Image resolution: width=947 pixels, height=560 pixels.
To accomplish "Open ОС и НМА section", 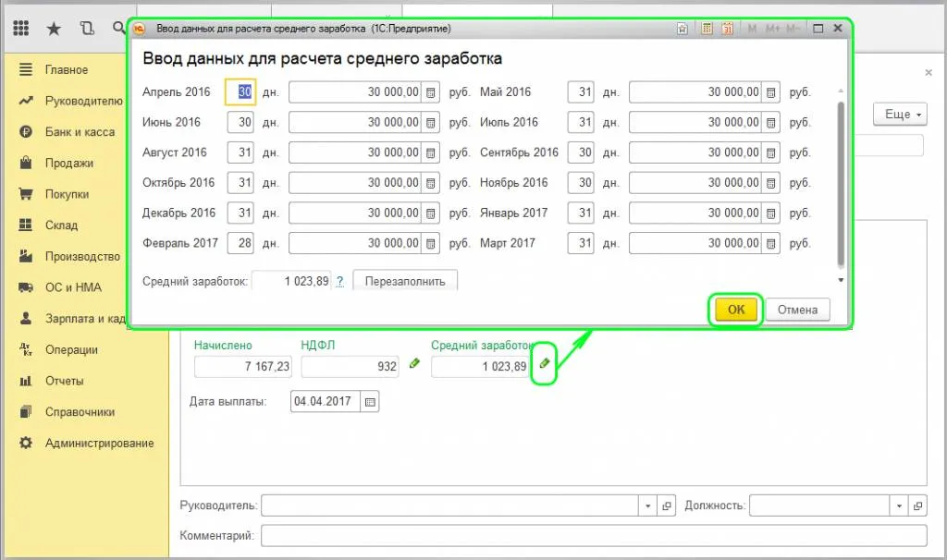I will [x=73, y=287].
